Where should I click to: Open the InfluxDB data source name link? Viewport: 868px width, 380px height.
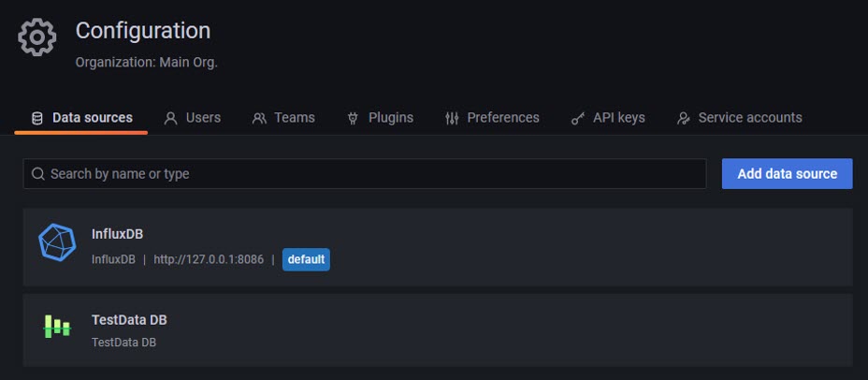117,234
